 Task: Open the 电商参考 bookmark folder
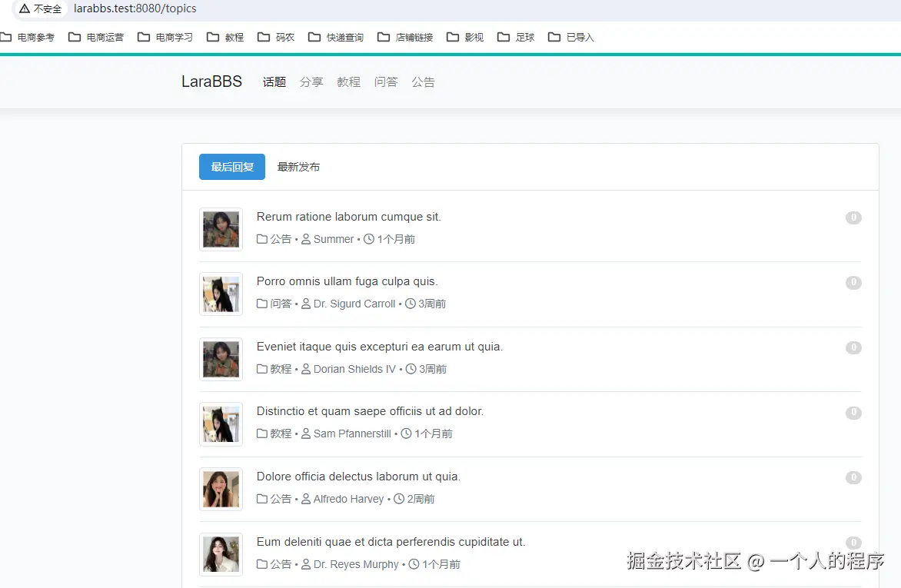(27, 38)
